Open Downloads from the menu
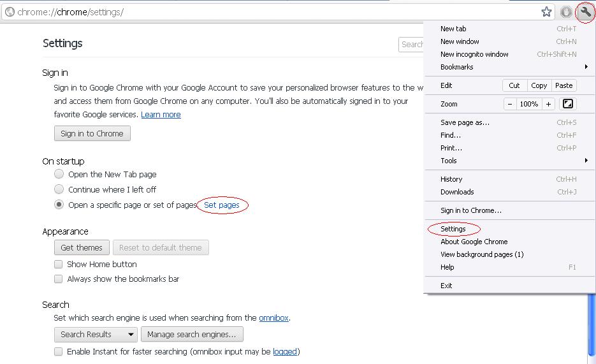The width and height of the screenshot is (596, 364). click(509, 192)
